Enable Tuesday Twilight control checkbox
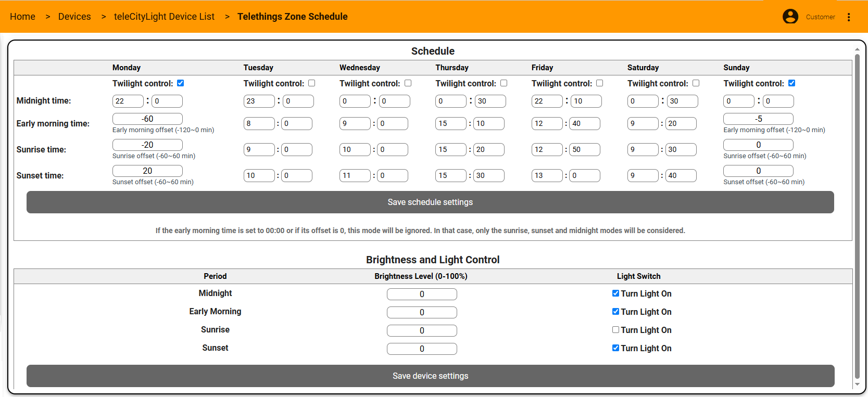 (x=311, y=83)
